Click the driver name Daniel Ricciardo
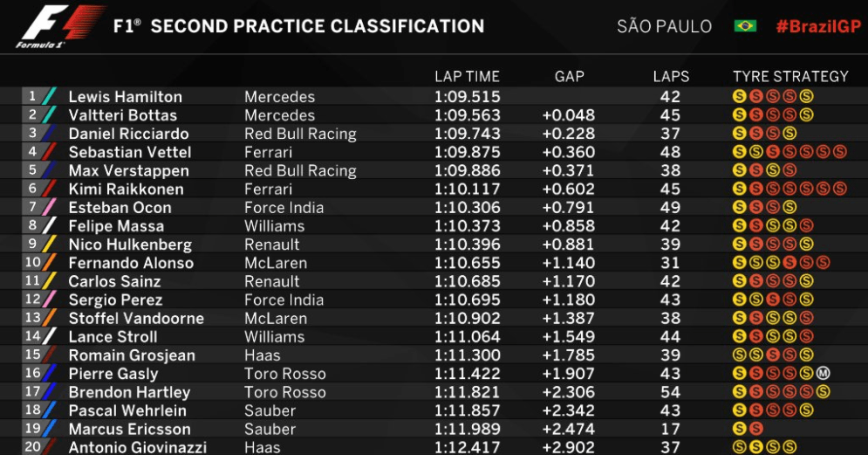 [128, 134]
